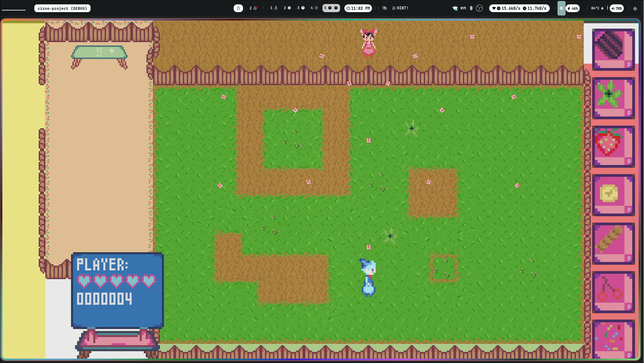Select the cherry inventory slot
Viewport: 644px width, 363px height.
(x=613, y=292)
